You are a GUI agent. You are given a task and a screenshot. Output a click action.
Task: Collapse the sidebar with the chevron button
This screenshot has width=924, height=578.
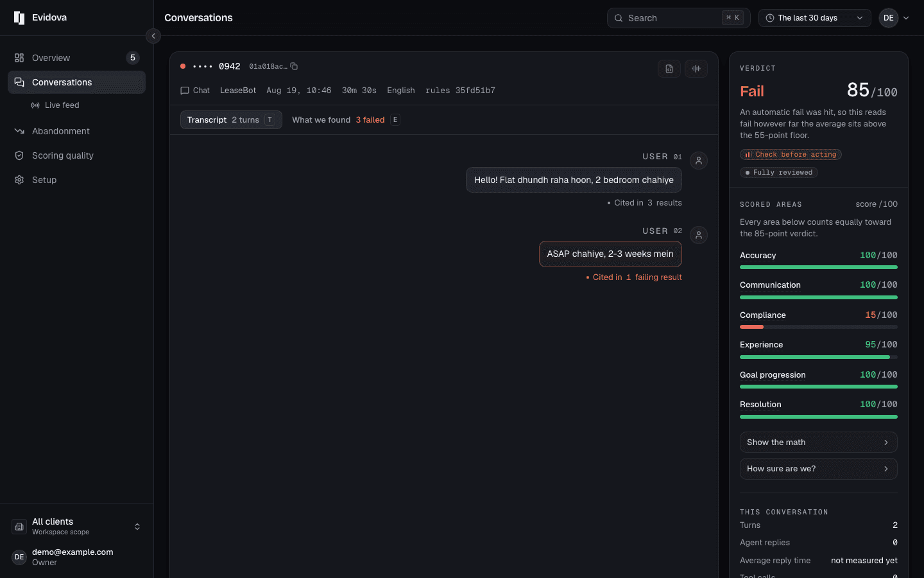[153, 36]
